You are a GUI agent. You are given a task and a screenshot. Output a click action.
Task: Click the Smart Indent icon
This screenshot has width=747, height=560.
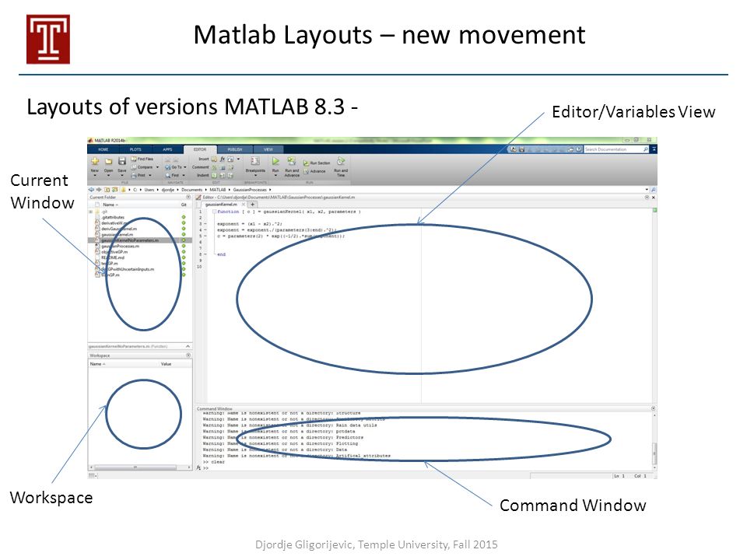click(x=215, y=176)
